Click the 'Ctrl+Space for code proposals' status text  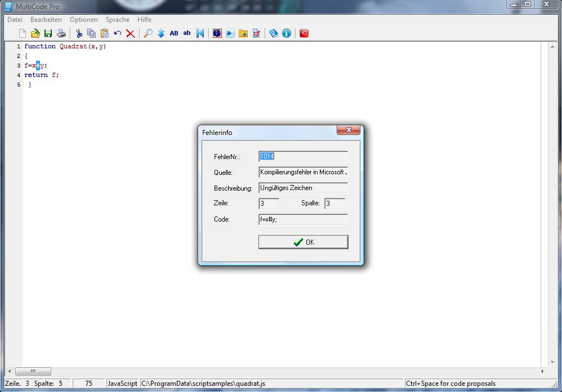451,384
